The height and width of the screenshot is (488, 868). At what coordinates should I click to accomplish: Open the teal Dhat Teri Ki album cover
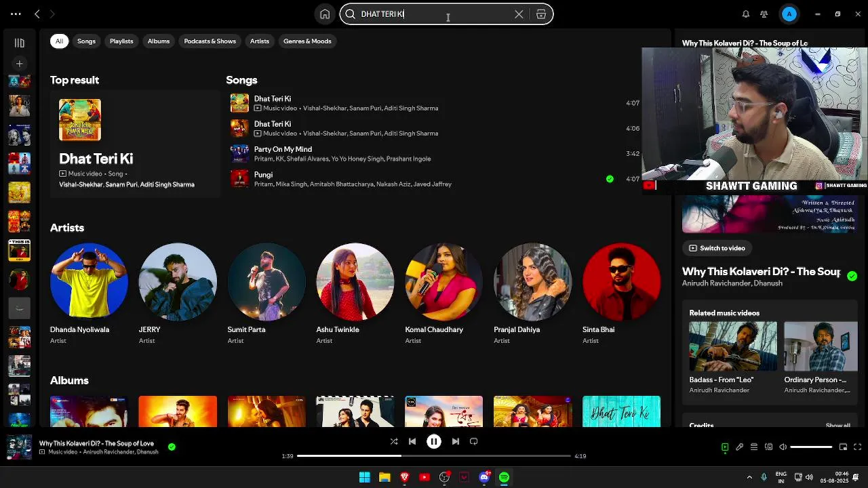click(621, 411)
